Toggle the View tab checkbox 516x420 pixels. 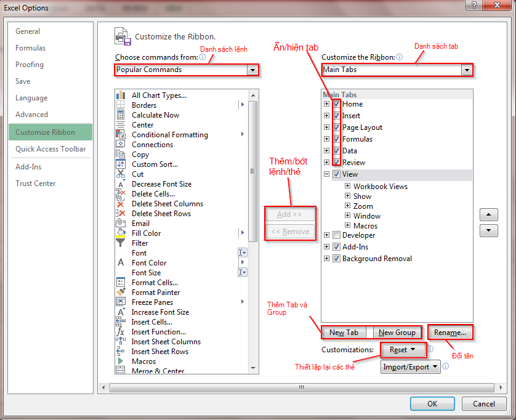click(x=336, y=174)
